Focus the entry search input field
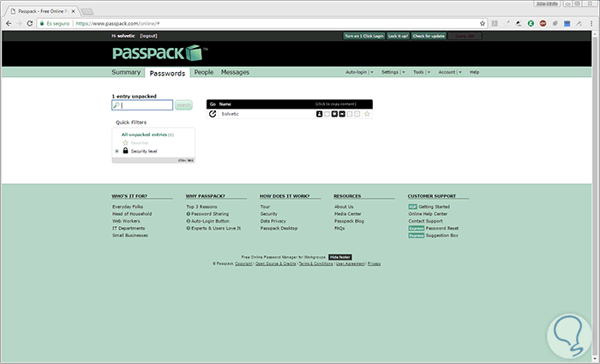 pos(142,105)
